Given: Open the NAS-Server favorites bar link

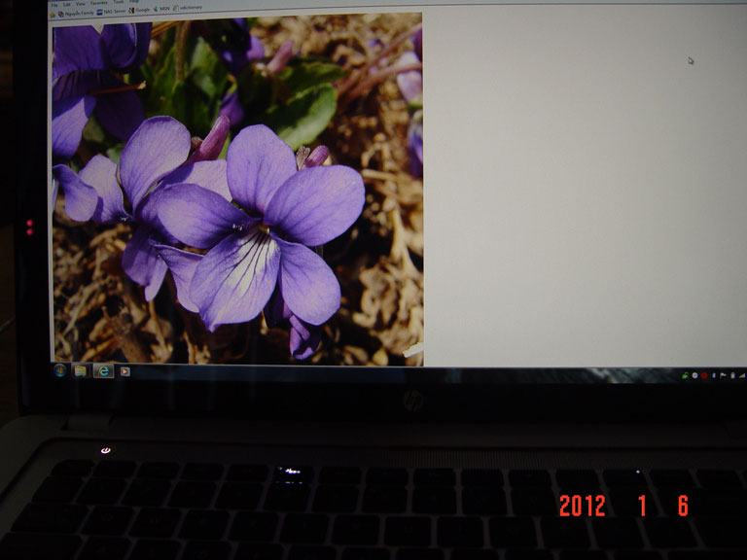Looking at the screenshot, I should (111, 12).
